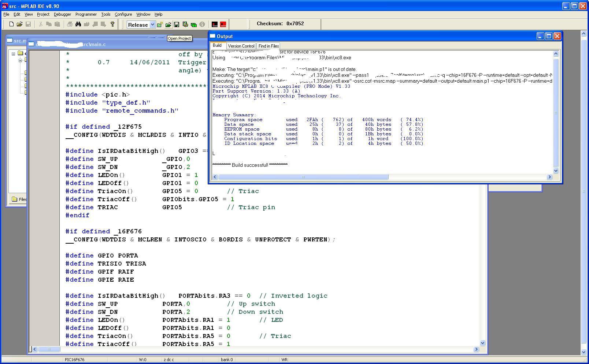Open the Help menu
Image resolution: width=589 pixels, height=364 pixels.
click(159, 14)
